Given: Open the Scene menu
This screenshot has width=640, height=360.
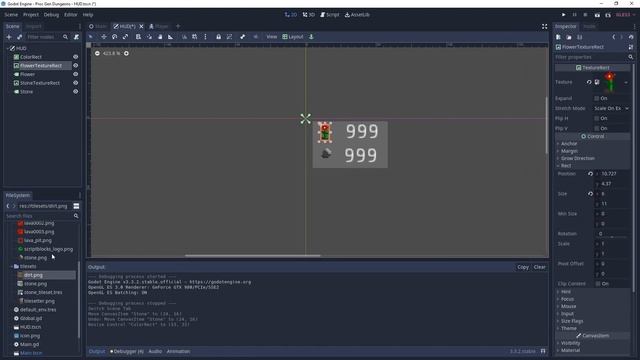Looking at the screenshot, I should pos(11,15).
